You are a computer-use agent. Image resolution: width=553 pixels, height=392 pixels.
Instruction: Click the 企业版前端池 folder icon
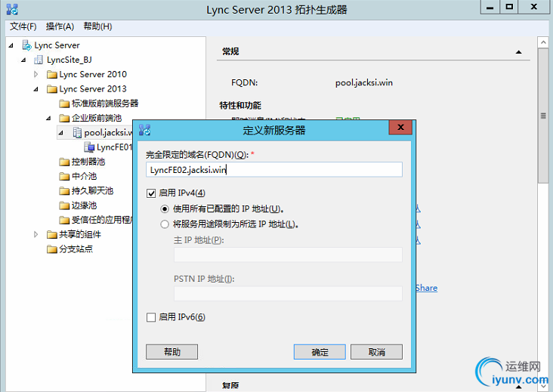[x=64, y=118]
